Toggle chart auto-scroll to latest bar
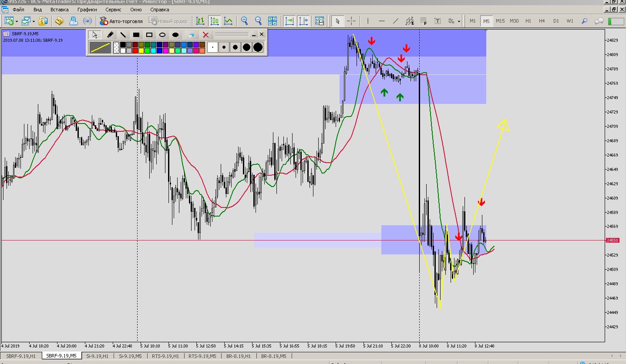 pyautogui.click(x=289, y=21)
